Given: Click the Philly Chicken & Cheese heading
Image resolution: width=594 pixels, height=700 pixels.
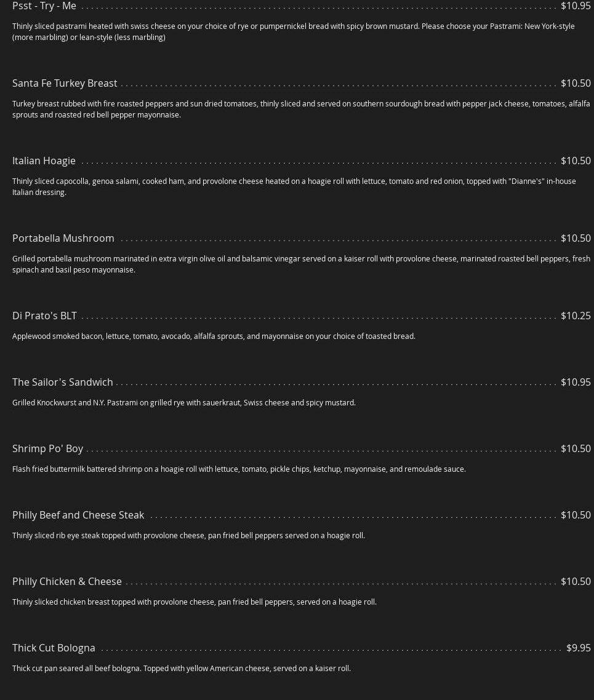Looking at the screenshot, I should coord(67,581).
